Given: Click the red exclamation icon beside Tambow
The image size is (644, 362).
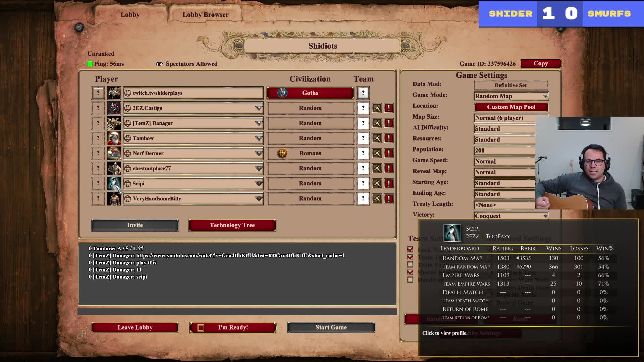Looking at the screenshot, I should [x=389, y=138].
